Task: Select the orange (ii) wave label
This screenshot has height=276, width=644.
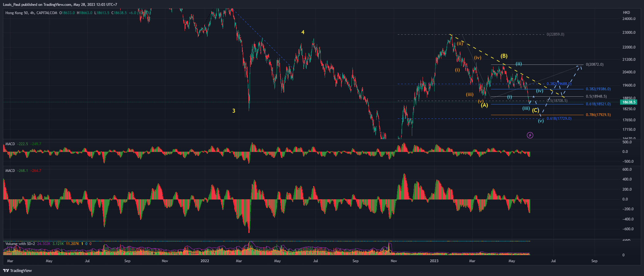Action: point(460,44)
